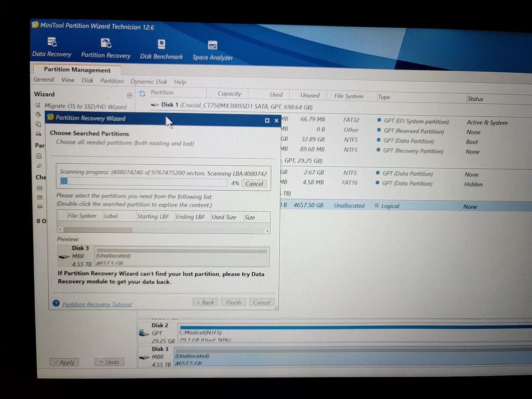
Task: Click the refresh icon beside Partition column
Action: click(142, 94)
